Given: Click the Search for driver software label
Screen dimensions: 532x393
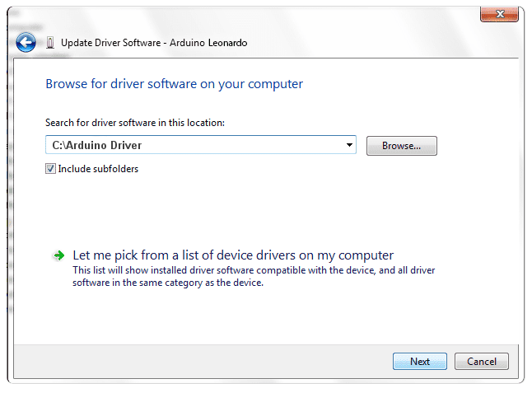Looking at the screenshot, I should coord(135,123).
